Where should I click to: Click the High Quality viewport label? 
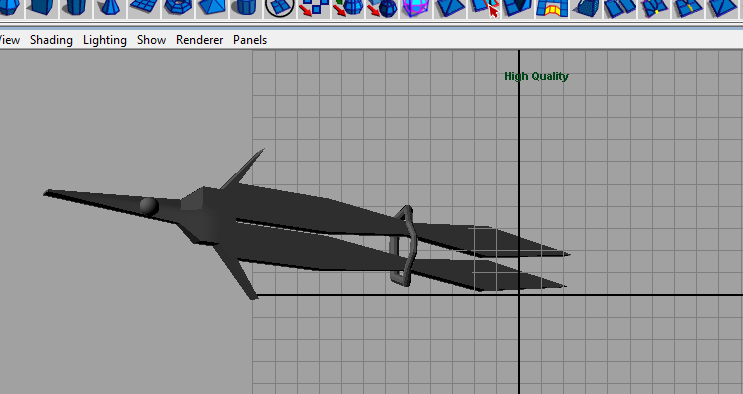tap(536, 76)
